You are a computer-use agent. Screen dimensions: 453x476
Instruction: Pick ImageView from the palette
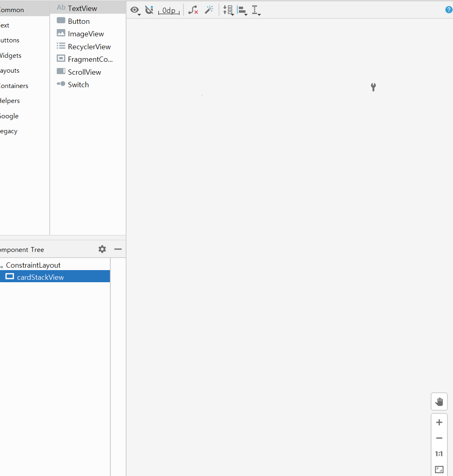tap(88, 34)
